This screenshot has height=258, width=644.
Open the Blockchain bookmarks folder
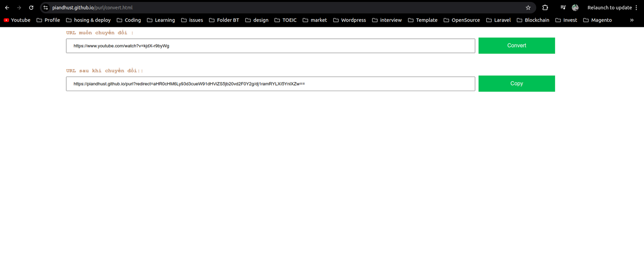coord(533,20)
